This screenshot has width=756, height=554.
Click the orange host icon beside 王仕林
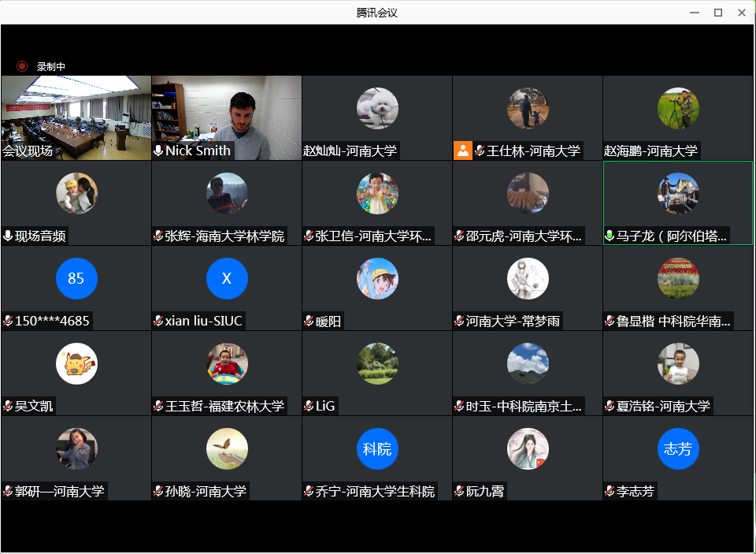pos(462,151)
